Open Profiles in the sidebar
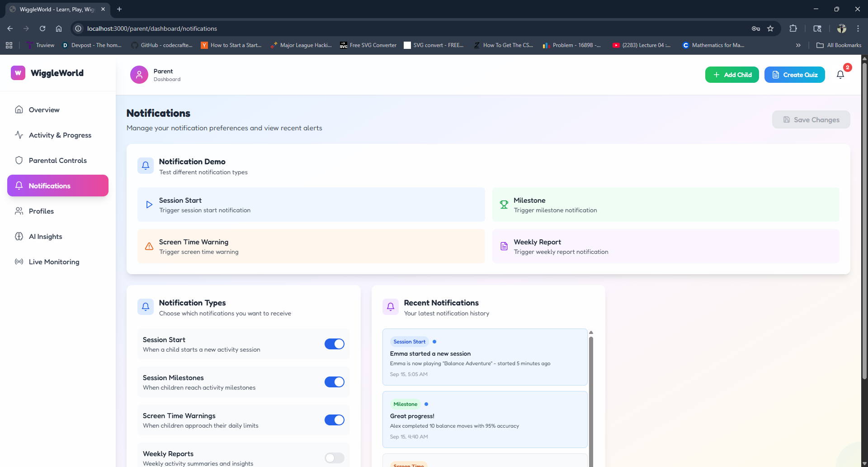Viewport: 868px width, 467px height. [x=58, y=211]
